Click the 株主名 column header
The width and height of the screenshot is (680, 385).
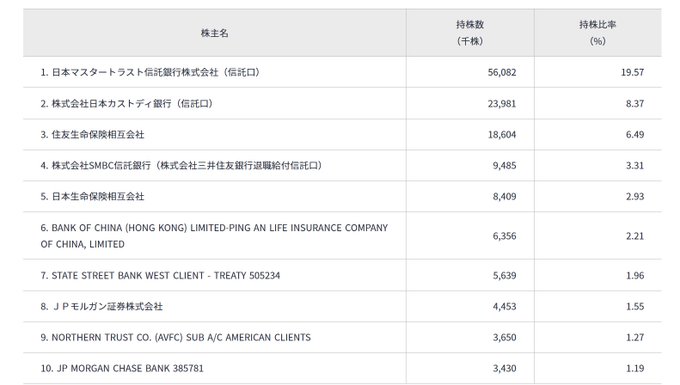(x=214, y=33)
